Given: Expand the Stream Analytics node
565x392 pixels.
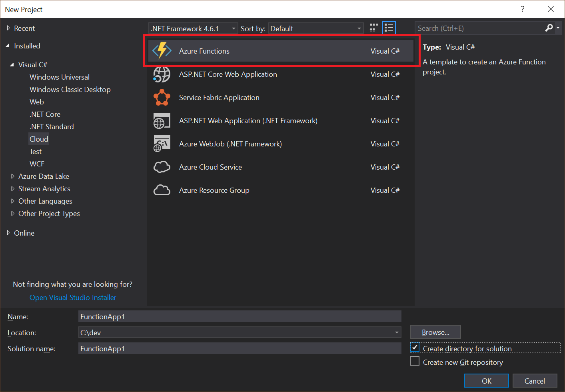Looking at the screenshot, I should click(12, 188).
